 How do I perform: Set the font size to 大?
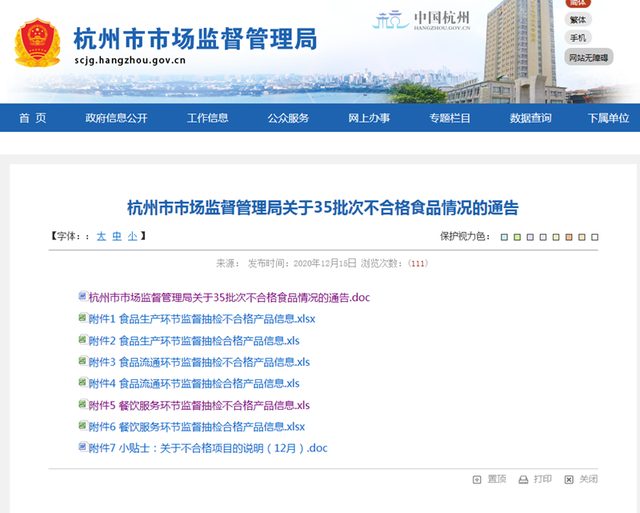[101, 236]
